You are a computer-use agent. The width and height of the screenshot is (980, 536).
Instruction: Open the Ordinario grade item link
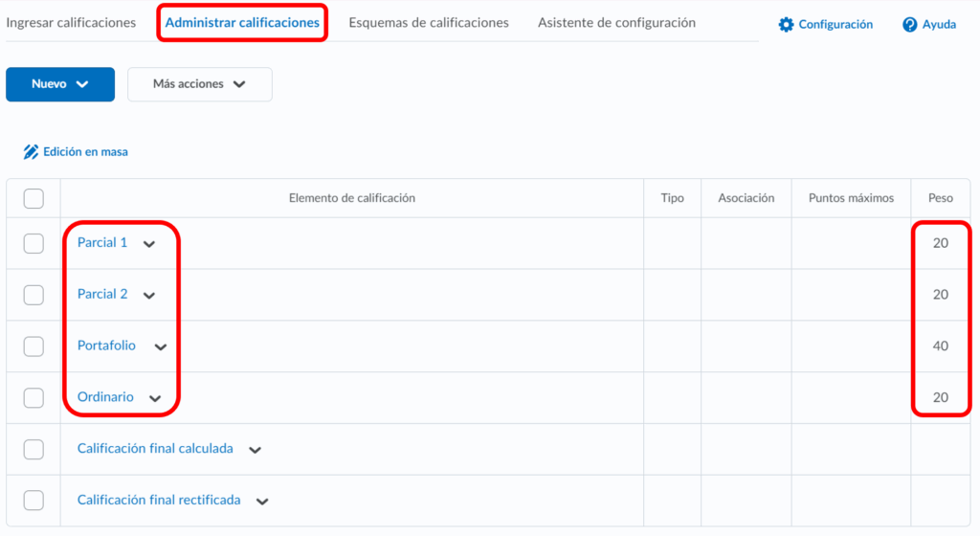105,397
